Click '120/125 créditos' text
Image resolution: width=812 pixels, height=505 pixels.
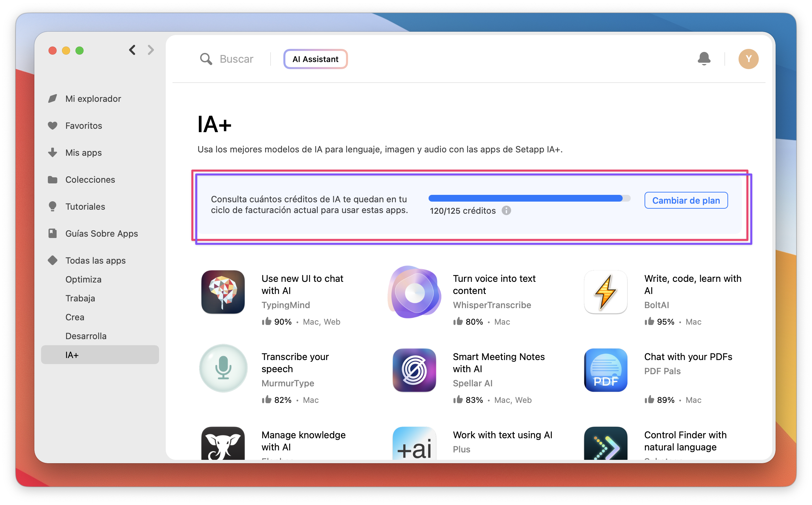463,211
